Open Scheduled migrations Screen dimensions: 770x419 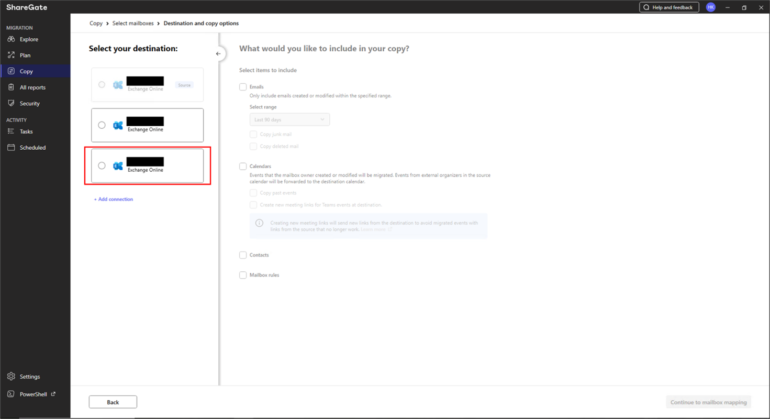32,147
